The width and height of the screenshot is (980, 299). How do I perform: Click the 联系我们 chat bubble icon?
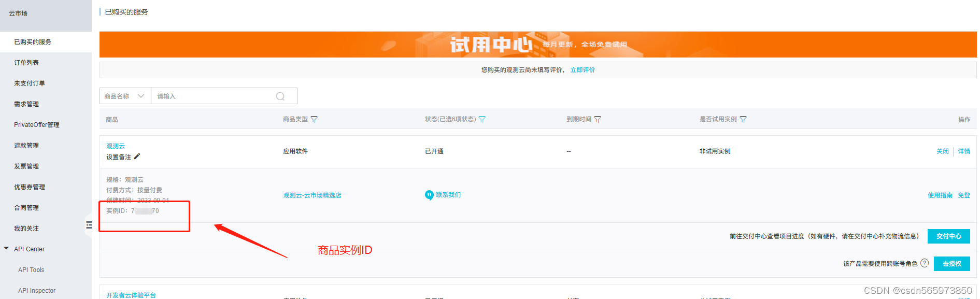pos(429,195)
